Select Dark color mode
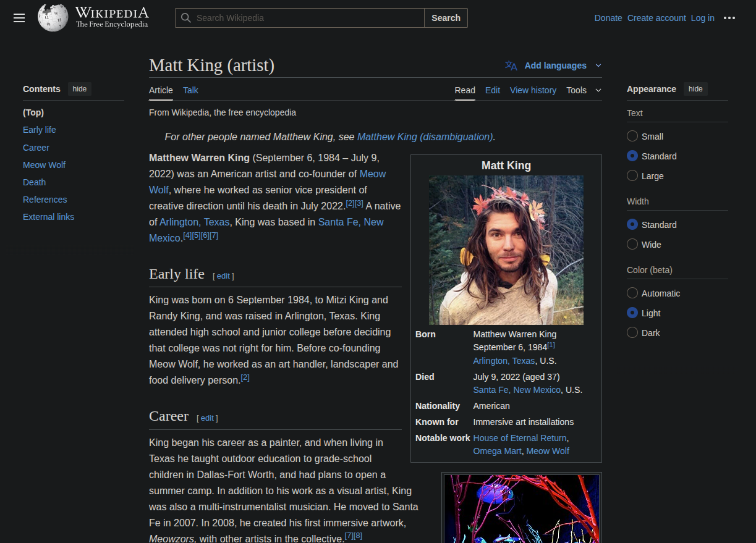 [x=632, y=332]
